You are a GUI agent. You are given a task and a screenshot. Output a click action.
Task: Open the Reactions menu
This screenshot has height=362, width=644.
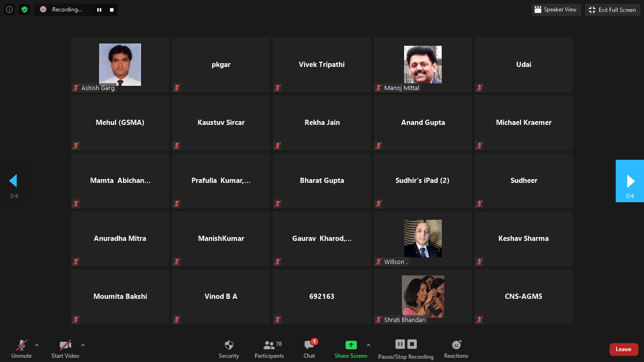[456, 349]
